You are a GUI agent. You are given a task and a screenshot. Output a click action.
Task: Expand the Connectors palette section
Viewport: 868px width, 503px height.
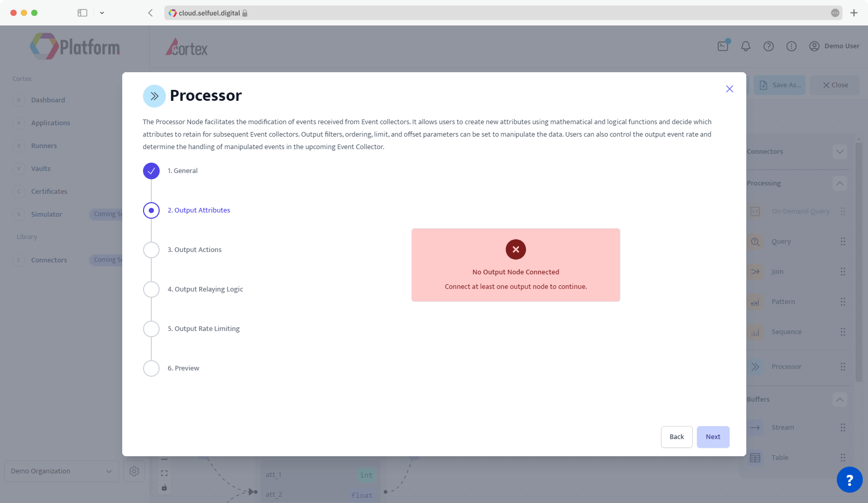pyautogui.click(x=840, y=152)
